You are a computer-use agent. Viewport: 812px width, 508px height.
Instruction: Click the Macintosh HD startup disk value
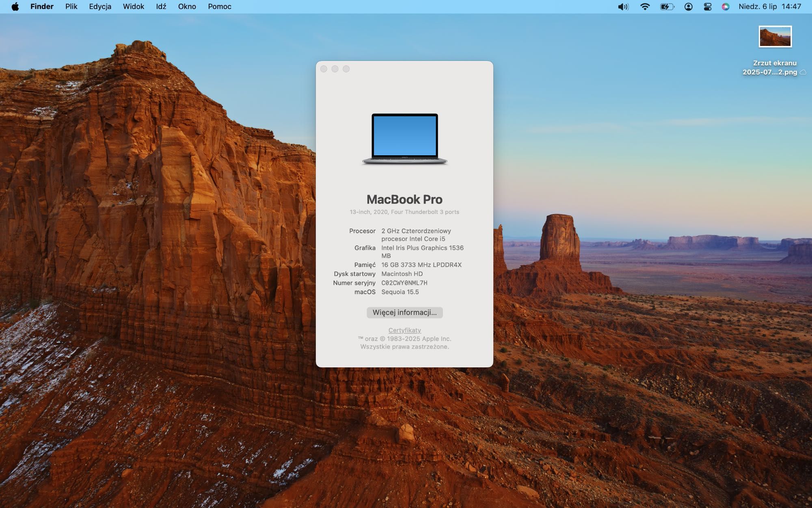[x=402, y=274]
